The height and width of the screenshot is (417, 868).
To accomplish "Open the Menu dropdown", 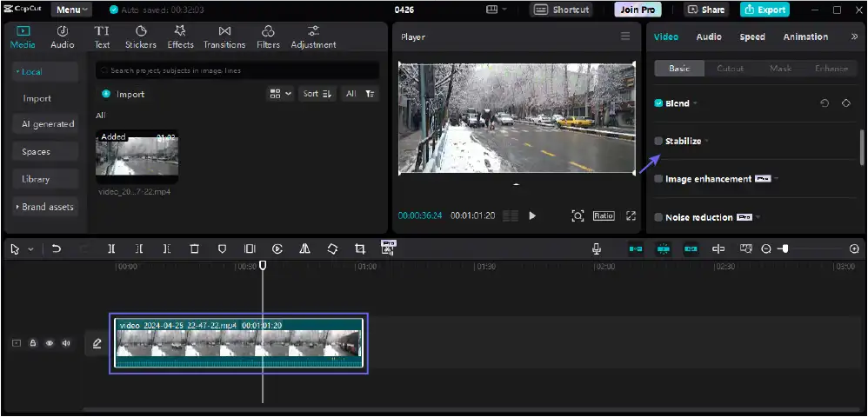I will tap(71, 10).
